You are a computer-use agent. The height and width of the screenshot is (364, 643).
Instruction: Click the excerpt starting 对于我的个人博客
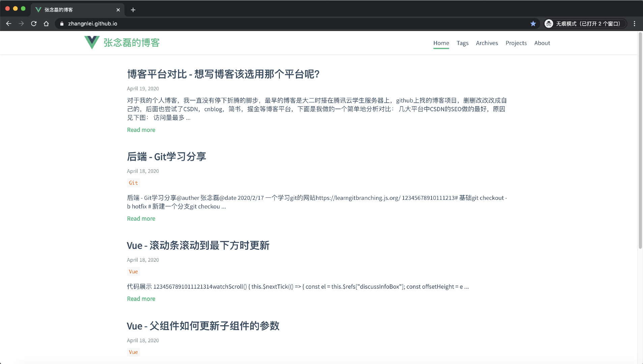click(317, 109)
